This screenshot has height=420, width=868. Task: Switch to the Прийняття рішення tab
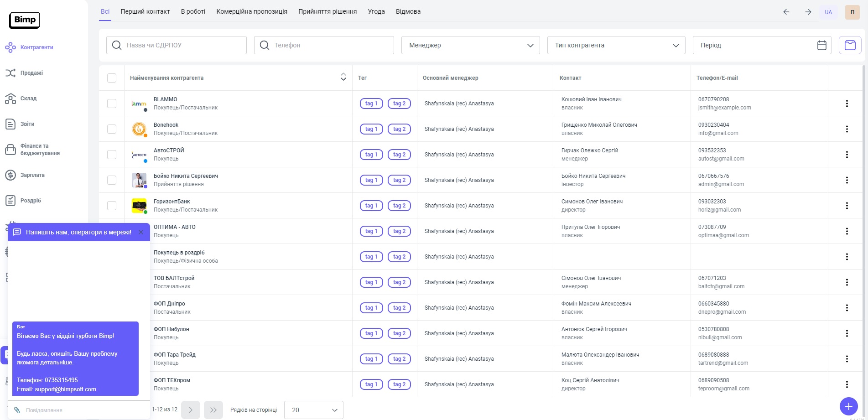point(327,11)
